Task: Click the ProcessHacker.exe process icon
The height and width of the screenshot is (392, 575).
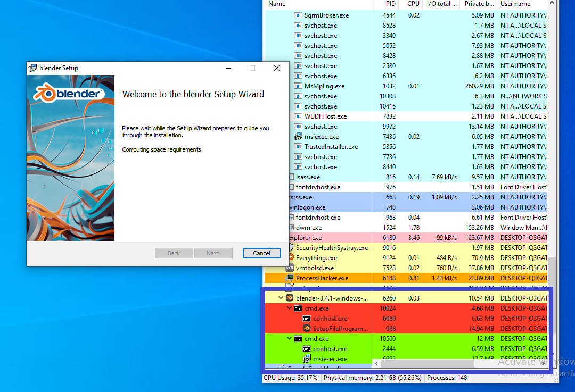Action: (x=290, y=278)
